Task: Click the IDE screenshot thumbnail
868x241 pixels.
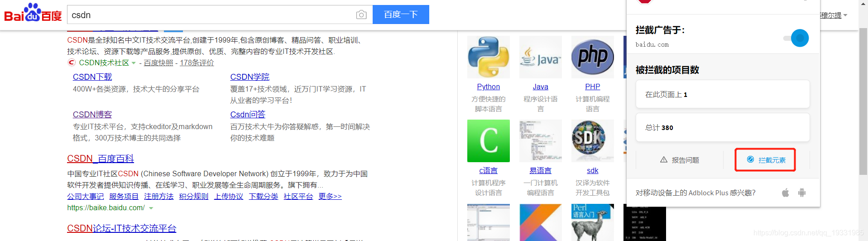Action: (x=489, y=222)
